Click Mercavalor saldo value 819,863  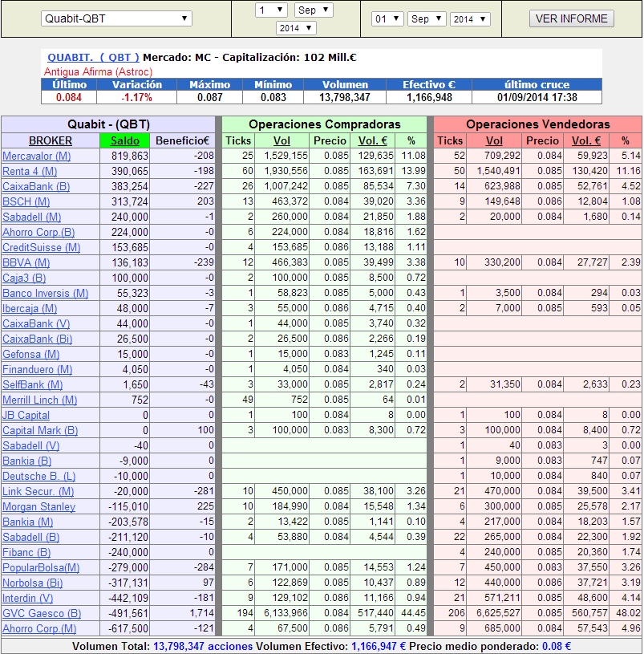pyautogui.click(x=130, y=156)
